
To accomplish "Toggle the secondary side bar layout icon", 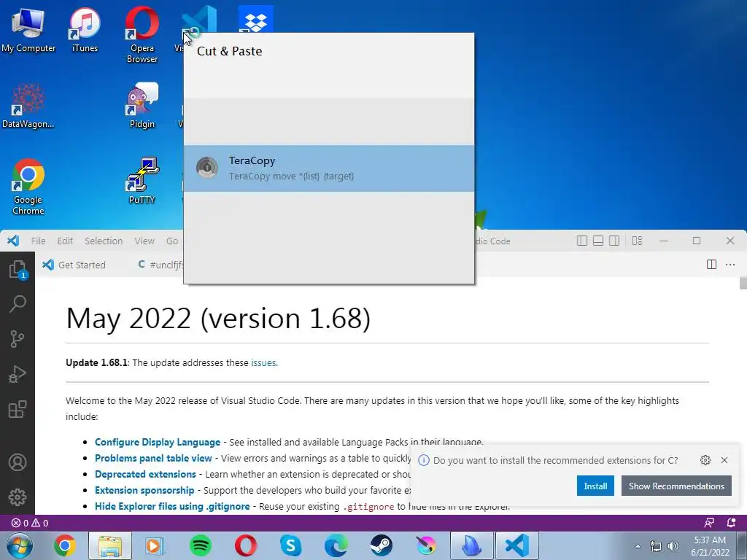I will (x=614, y=241).
